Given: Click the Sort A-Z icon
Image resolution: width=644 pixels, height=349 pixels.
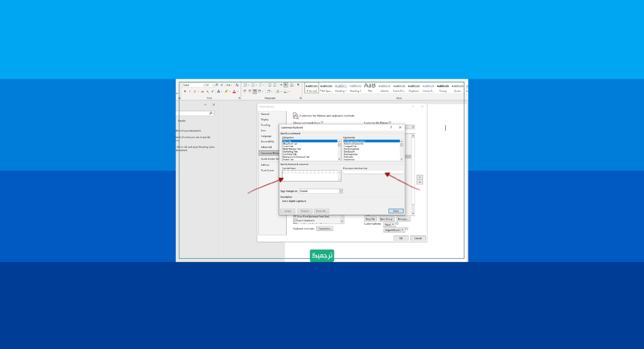Looking at the screenshot, I should tap(292, 85).
